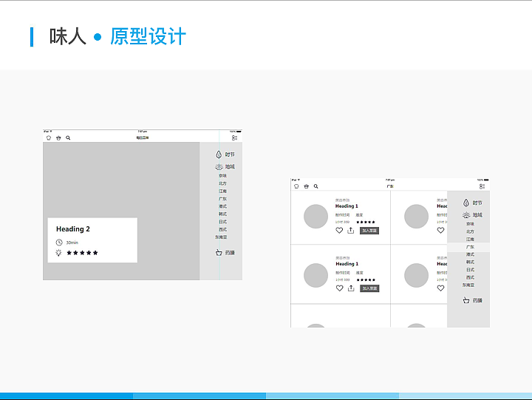Choose 韩式 in 广东 list mockup sidebar
This screenshot has height=400, width=532.
(470, 262)
